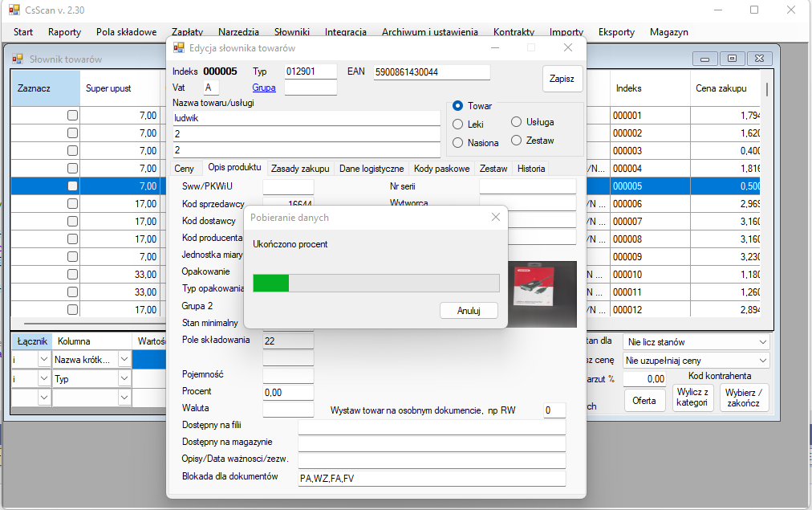
Task: Click the Typ field containing 012901
Action: point(311,71)
